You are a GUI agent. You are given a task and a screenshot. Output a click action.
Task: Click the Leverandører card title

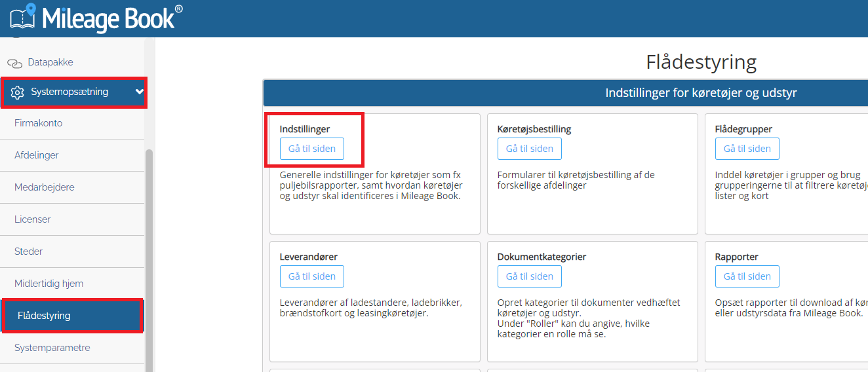[x=309, y=257]
